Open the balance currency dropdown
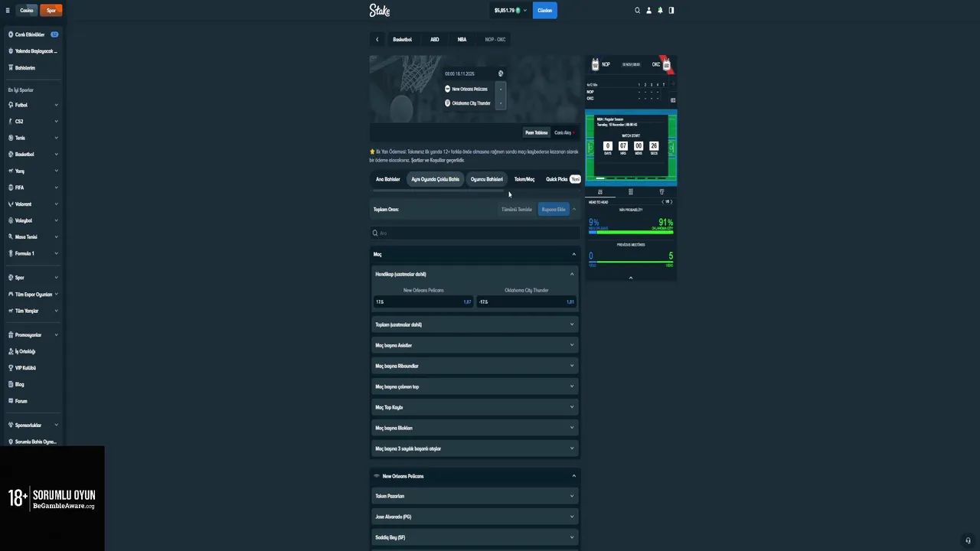This screenshot has width=980, height=551. coord(511,11)
